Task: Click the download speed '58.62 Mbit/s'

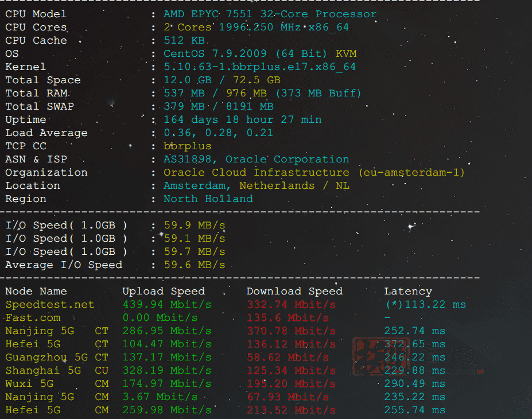Action: (288, 358)
